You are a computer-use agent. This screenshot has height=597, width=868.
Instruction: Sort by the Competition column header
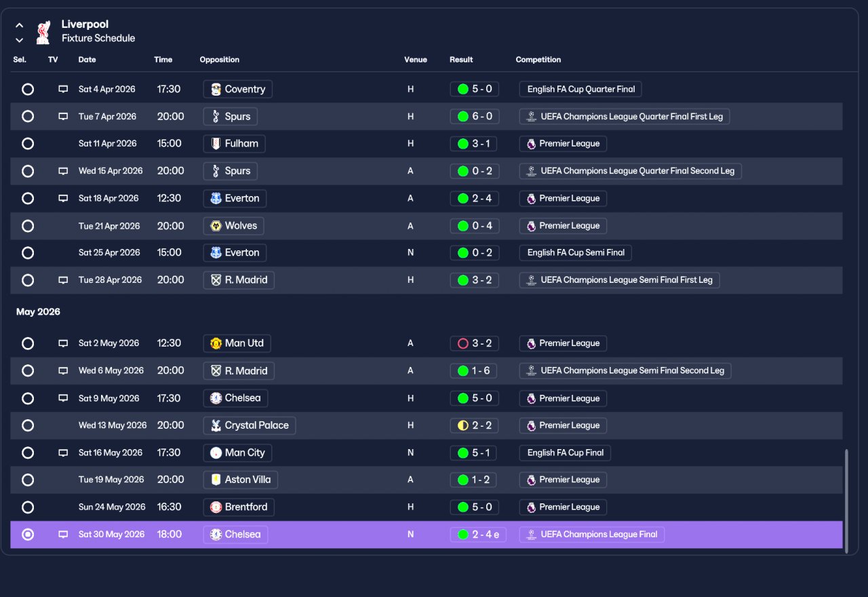[x=538, y=60]
